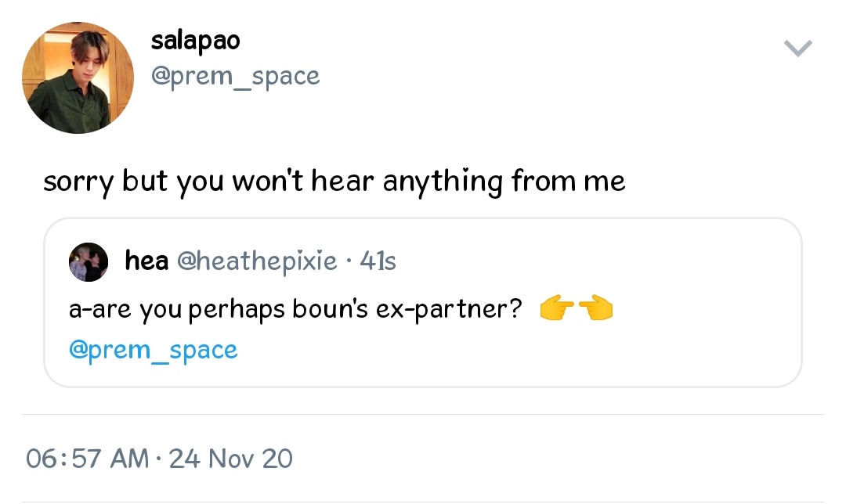Screen dimensions: 846x504
Task: Click the 24 Nov 20 date
Action: point(230,458)
